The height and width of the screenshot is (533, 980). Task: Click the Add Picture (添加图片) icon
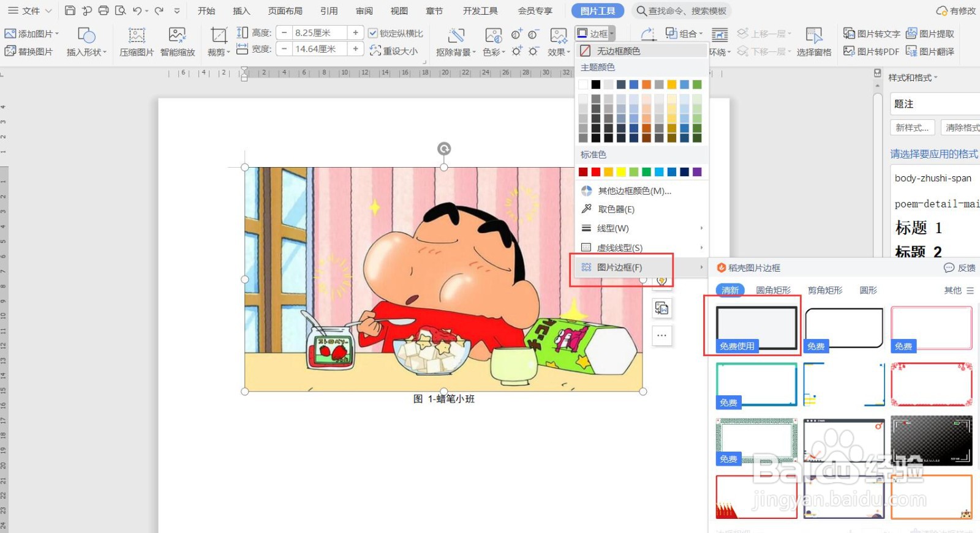(x=10, y=34)
